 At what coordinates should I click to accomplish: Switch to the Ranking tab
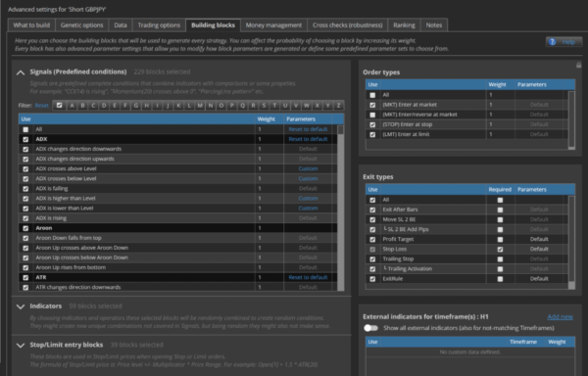[404, 25]
